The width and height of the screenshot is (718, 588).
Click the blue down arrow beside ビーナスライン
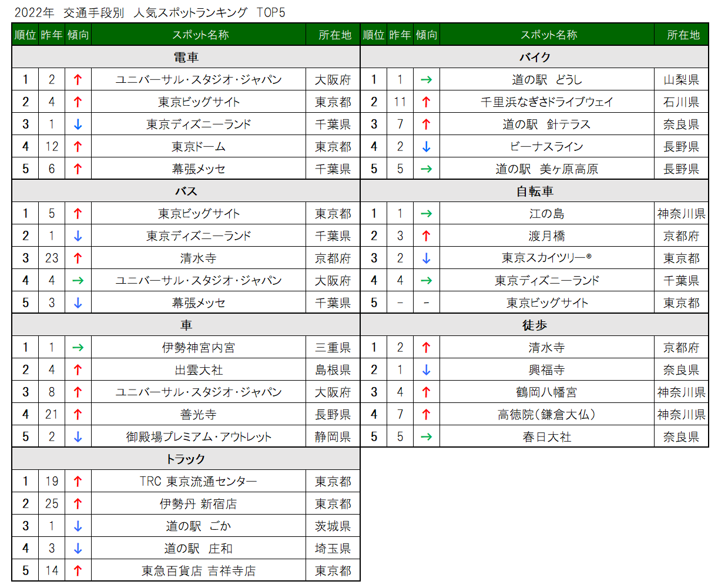coord(427,147)
